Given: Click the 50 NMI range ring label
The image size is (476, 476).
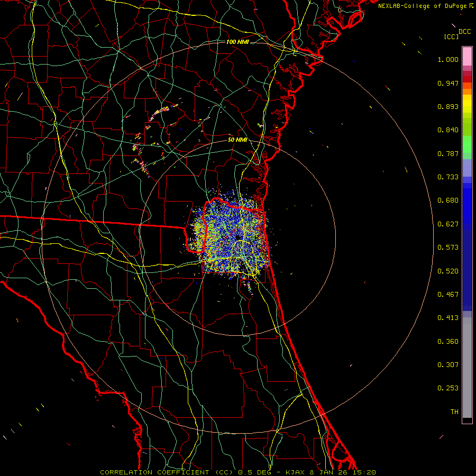Looking at the screenshot, I should pyautogui.click(x=237, y=140).
